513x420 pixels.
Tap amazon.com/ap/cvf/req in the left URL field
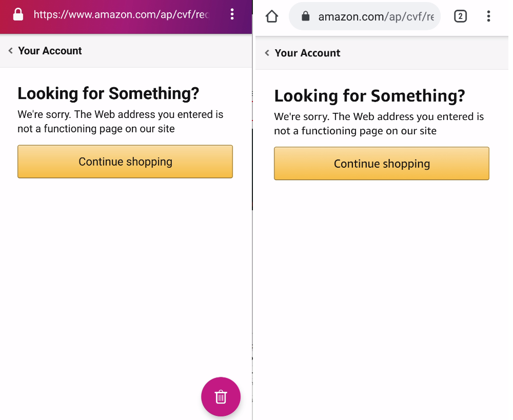tap(121, 14)
